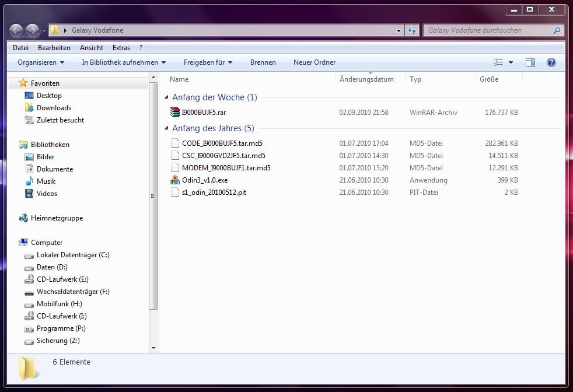Click the magnifier search icon
The image size is (573, 392).
(x=557, y=31)
